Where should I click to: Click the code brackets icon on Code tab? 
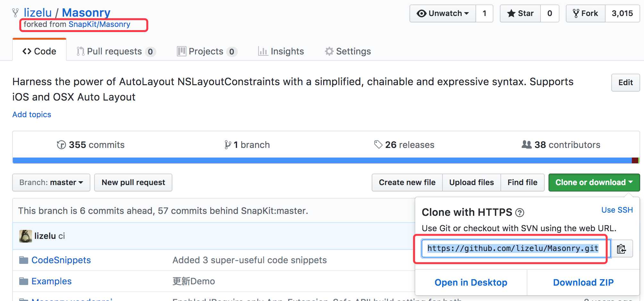27,52
